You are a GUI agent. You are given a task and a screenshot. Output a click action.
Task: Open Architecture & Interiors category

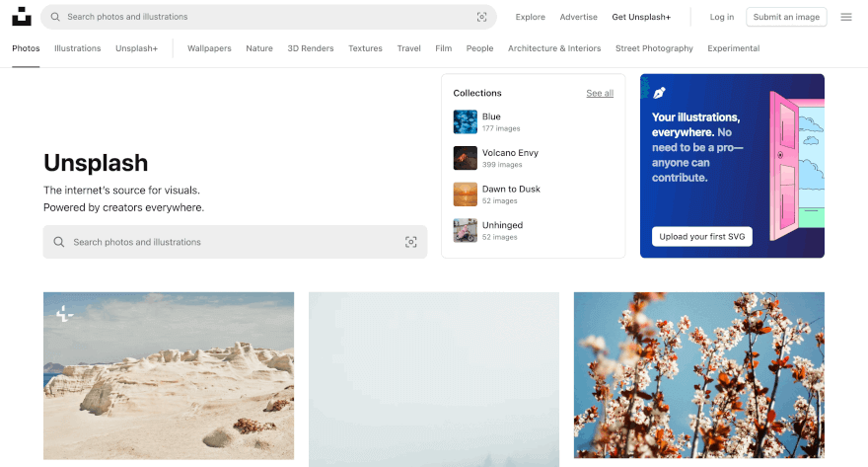coord(554,48)
